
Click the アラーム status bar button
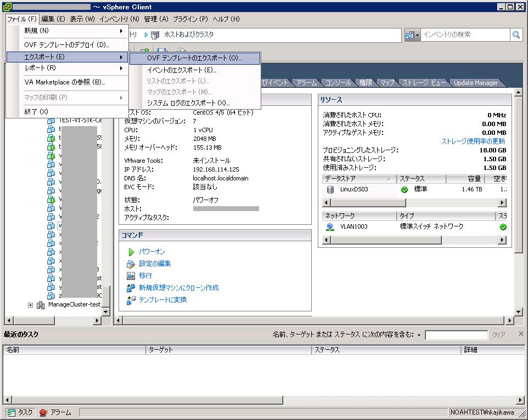click(x=55, y=413)
